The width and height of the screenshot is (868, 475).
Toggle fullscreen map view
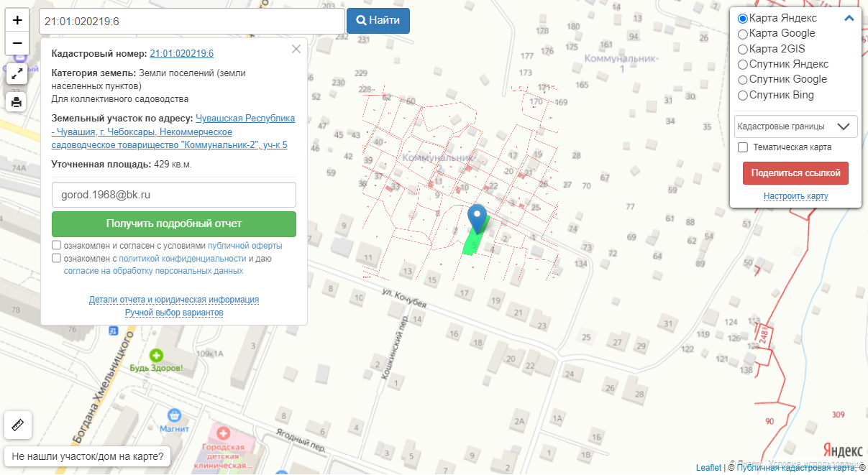pos(17,74)
